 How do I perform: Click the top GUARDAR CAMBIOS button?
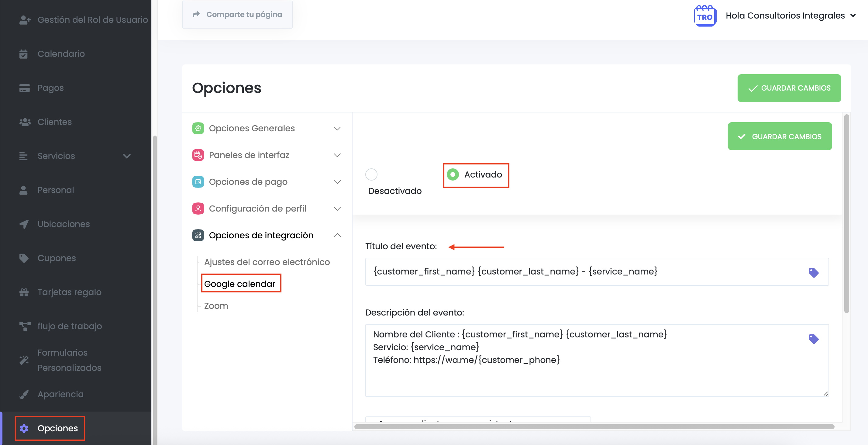coord(789,88)
